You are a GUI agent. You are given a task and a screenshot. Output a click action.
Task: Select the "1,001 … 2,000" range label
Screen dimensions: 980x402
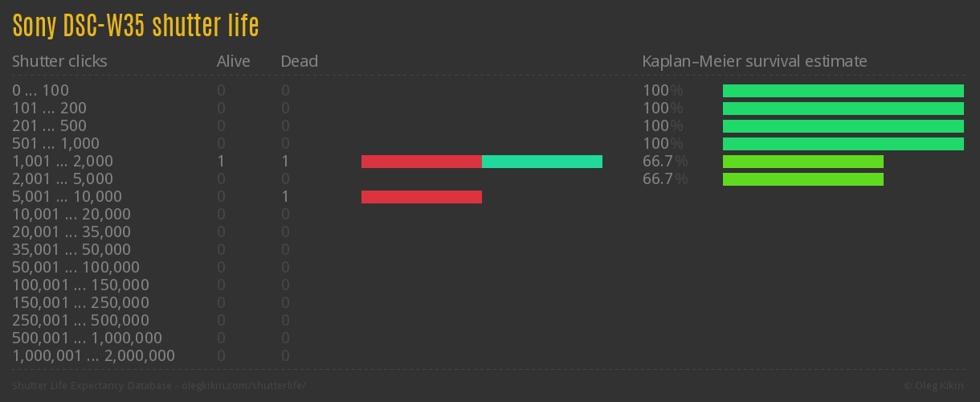point(63,162)
